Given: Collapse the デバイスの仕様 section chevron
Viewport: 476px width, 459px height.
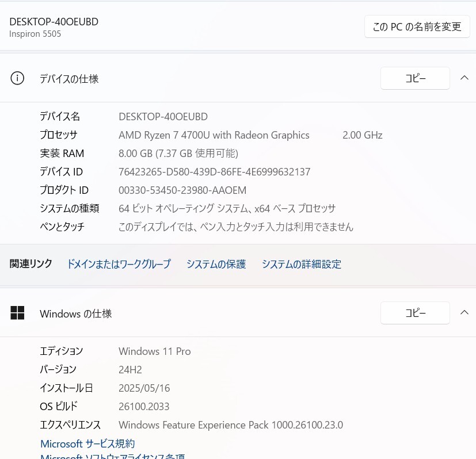Looking at the screenshot, I should (464, 78).
